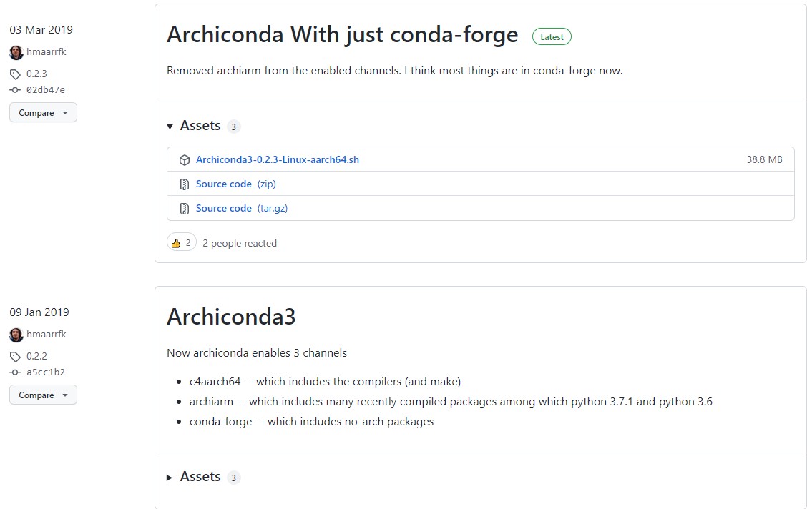The height and width of the screenshot is (509, 812).
Task: Click the commit icon beside a5cc1b2
Action: point(15,372)
